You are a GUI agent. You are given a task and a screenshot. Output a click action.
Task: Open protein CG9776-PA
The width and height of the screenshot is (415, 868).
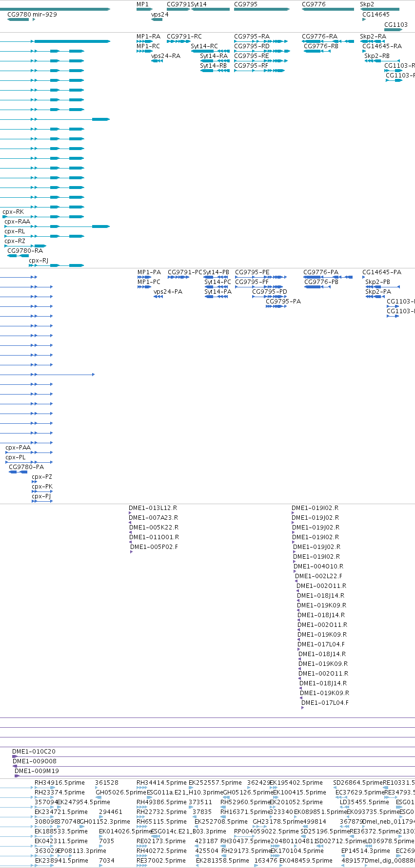(x=321, y=272)
